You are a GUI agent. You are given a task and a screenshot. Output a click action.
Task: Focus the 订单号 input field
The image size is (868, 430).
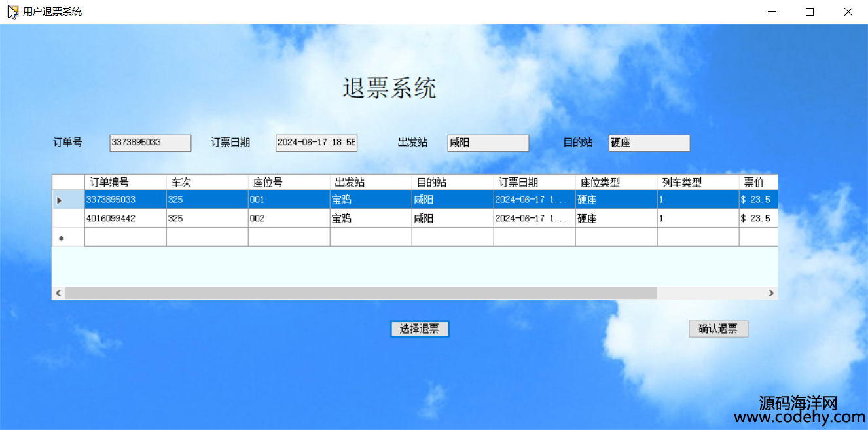[151, 143]
